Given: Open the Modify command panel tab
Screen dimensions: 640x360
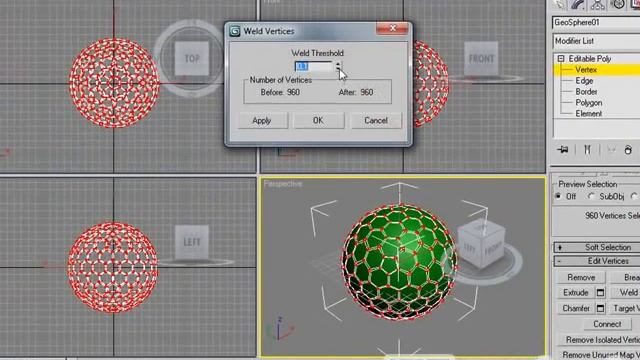Looking at the screenshot, I should click(x=579, y=4).
